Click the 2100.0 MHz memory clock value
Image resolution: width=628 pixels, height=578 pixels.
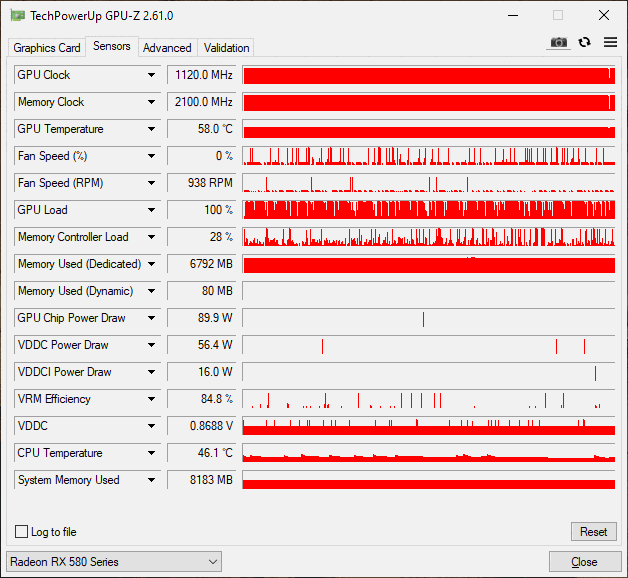pos(201,102)
